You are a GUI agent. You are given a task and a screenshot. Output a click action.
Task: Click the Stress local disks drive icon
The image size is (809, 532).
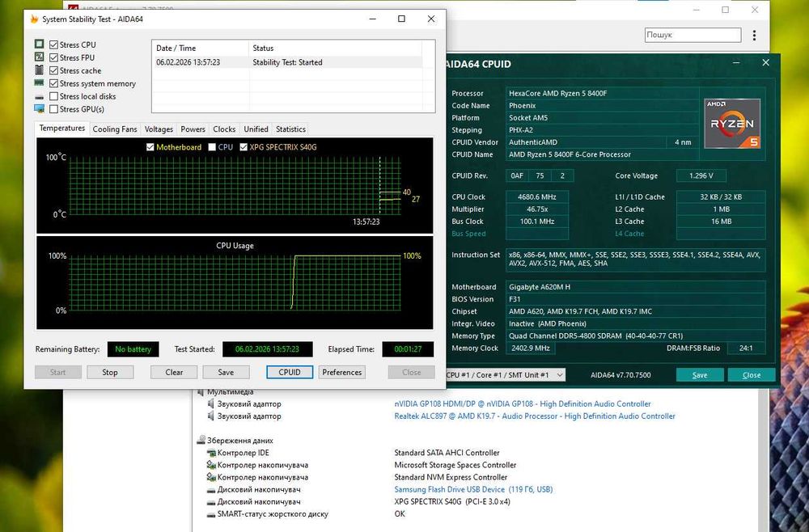point(39,97)
